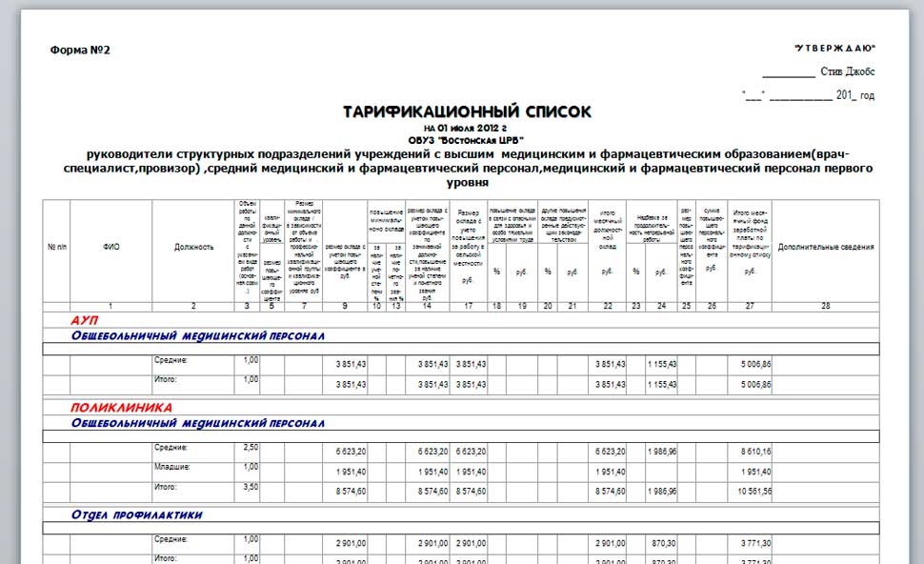Select the 'ФИО' column header
The image size is (924, 564).
[x=111, y=247]
